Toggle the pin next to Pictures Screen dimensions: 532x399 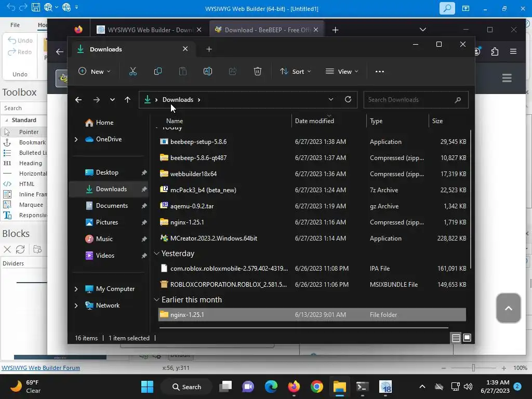click(144, 222)
